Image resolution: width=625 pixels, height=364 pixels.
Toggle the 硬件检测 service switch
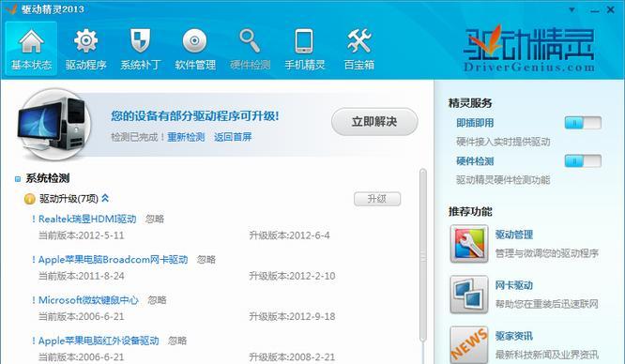point(583,161)
